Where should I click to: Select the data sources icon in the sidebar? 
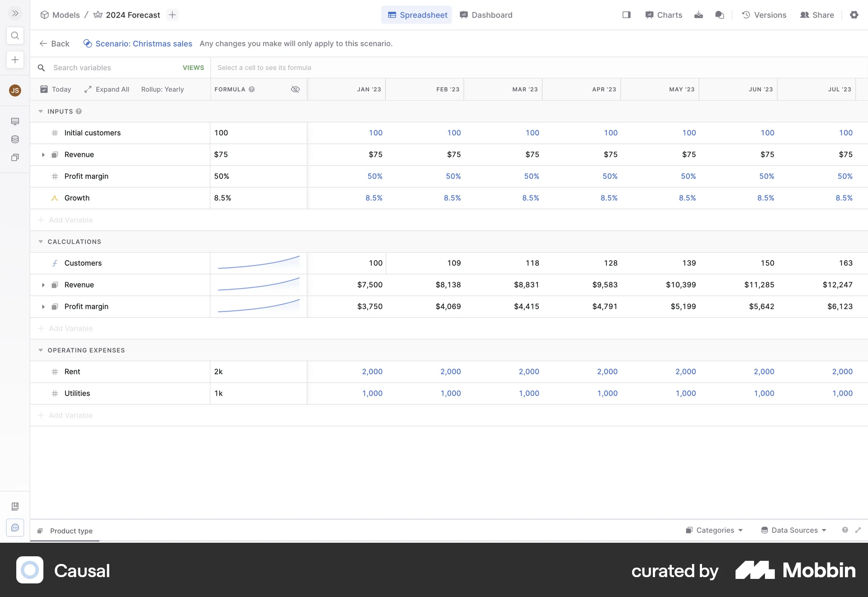(15, 139)
